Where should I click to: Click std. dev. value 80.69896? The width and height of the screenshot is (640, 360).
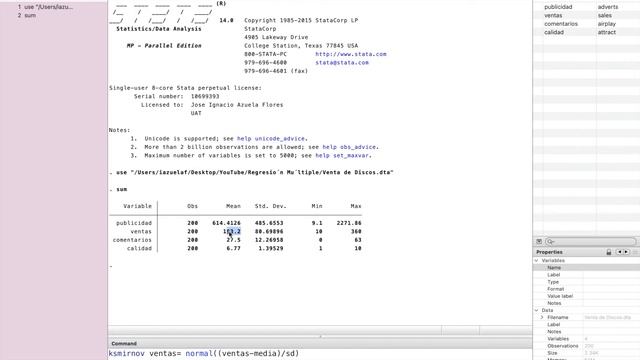pyautogui.click(x=269, y=231)
